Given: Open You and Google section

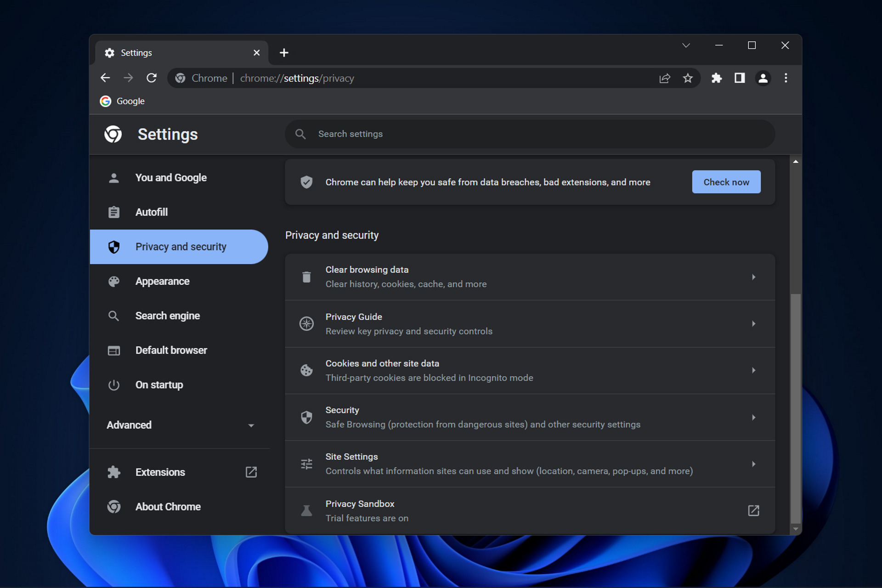Looking at the screenshot, I should click(x=179, y=178).
